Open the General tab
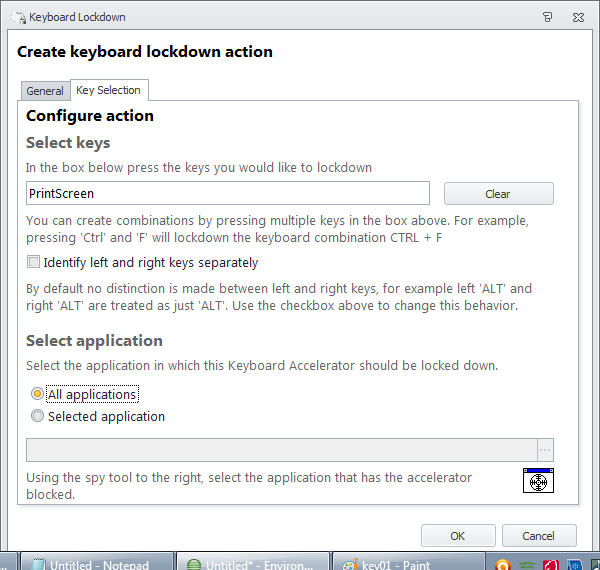 click(x=45, y=91)
